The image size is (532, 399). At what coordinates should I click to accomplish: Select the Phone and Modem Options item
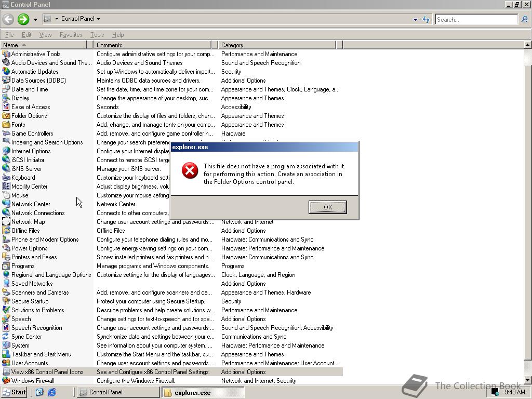[x=45, y=240]
